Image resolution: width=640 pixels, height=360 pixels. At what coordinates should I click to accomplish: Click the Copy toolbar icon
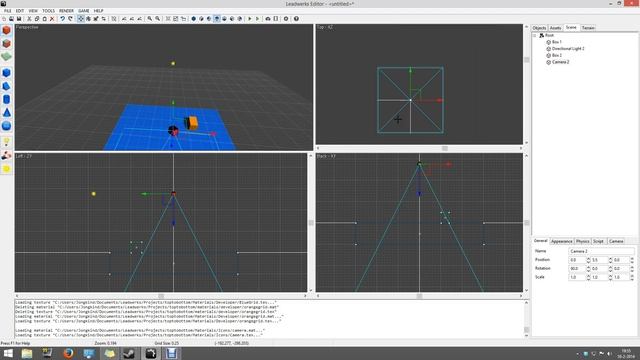point(37,19)
